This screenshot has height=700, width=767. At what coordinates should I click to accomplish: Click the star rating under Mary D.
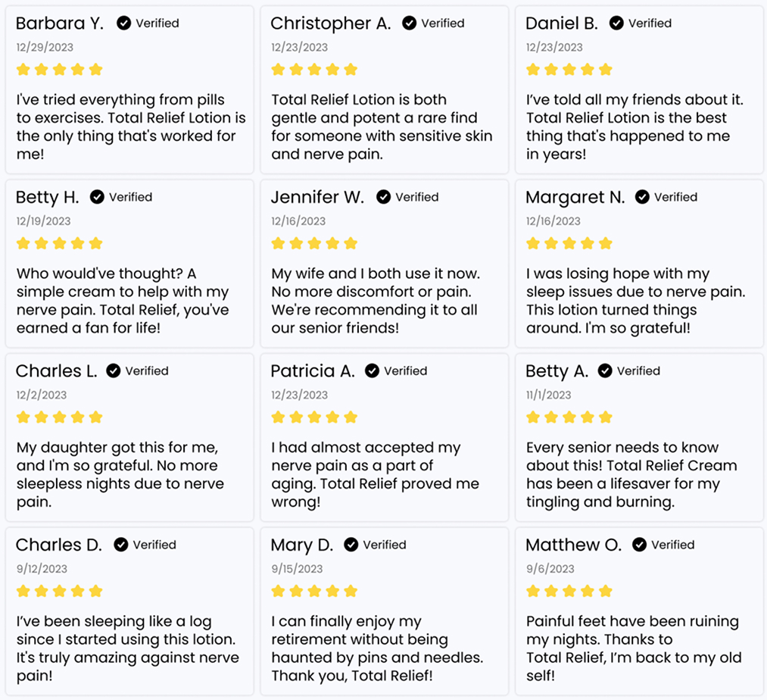coord(314,591)
